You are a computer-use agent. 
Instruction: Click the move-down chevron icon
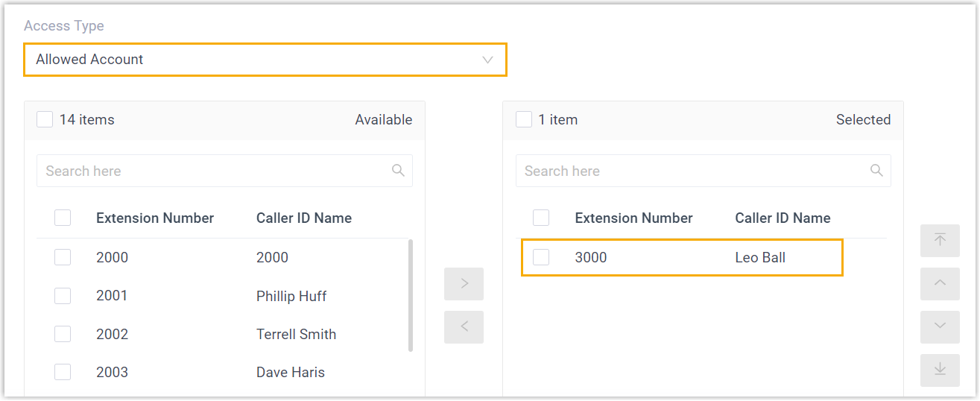[940, 326]
